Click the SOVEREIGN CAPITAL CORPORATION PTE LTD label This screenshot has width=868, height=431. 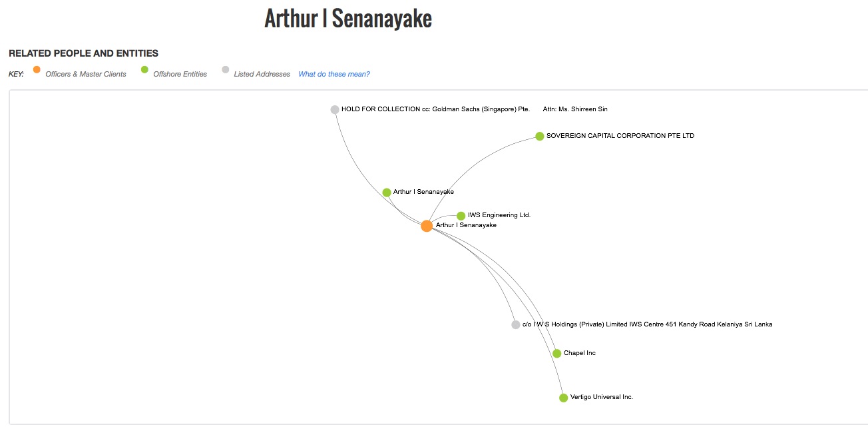coord(620,136)
